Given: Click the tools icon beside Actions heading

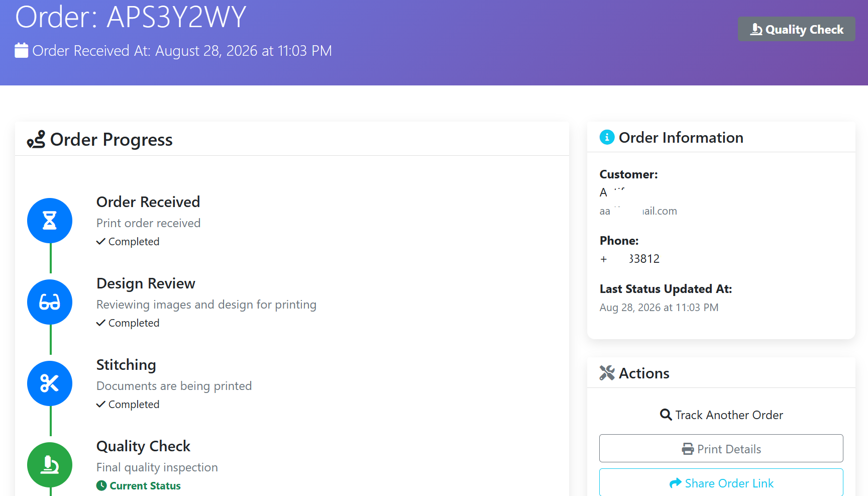Looking at the screenshot, I should pyautogui.click(x=607, y=373).
